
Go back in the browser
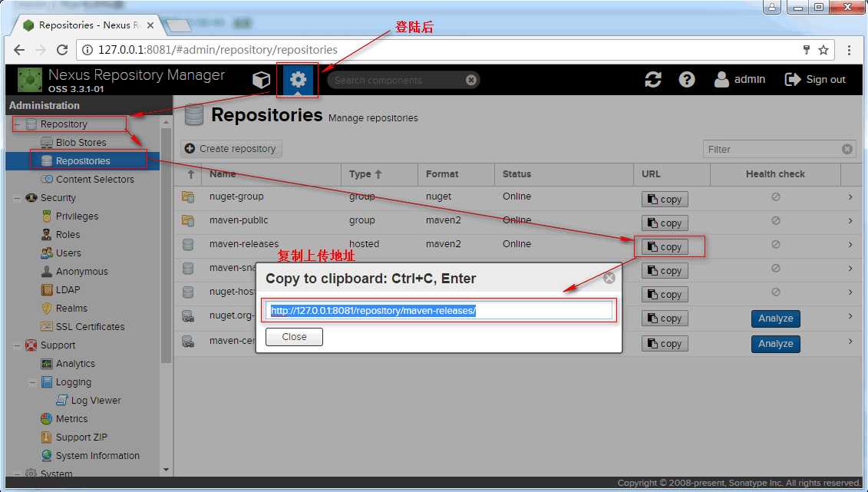click(19, 50)
